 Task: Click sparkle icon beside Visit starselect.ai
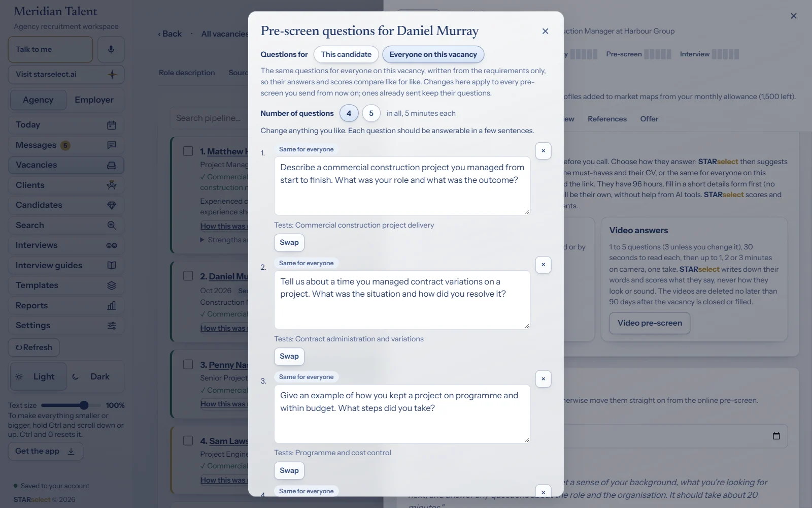click(x=112, y=74)
